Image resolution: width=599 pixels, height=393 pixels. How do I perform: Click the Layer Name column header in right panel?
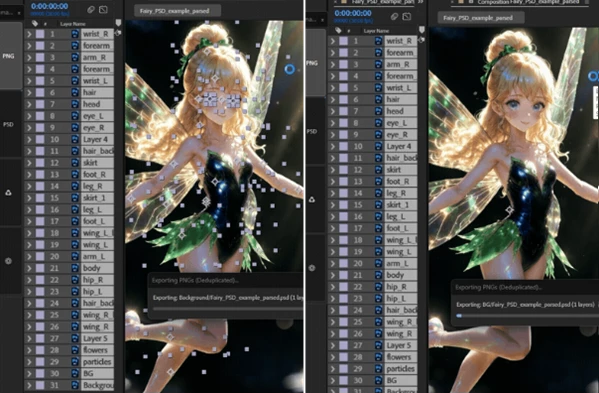point(376,31)
